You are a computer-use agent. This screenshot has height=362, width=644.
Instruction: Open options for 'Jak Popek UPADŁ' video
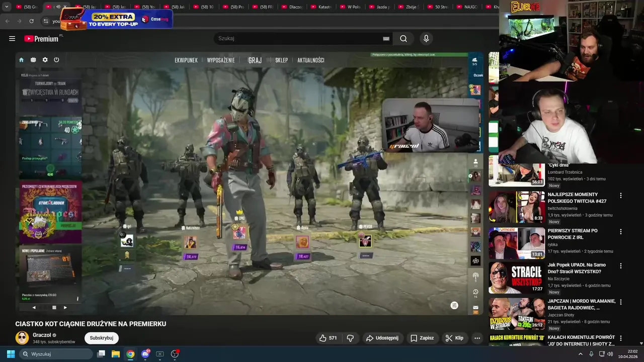pos(620,266)
